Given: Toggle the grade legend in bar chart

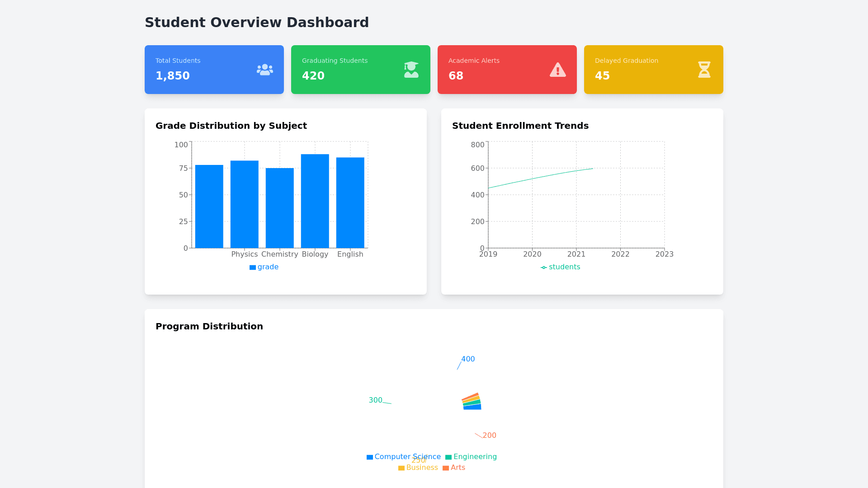Looking at the screenshot, I should pos(264,267).
